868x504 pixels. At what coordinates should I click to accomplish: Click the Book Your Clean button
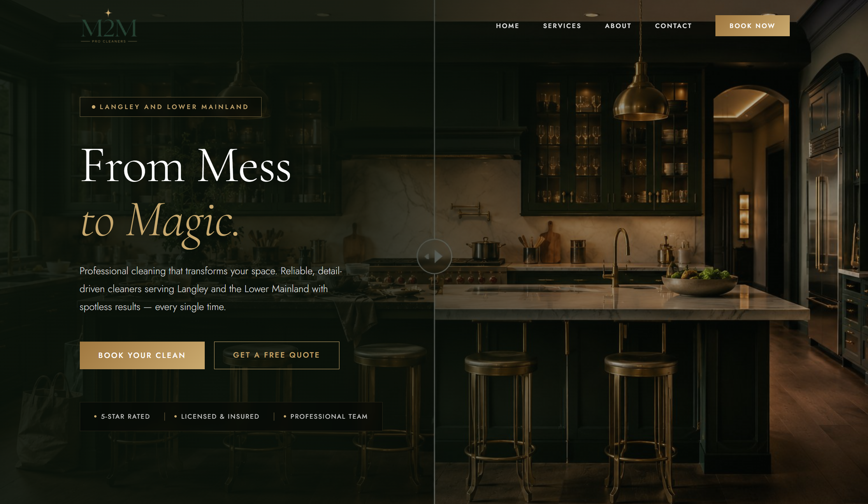[x=142, y=355]
